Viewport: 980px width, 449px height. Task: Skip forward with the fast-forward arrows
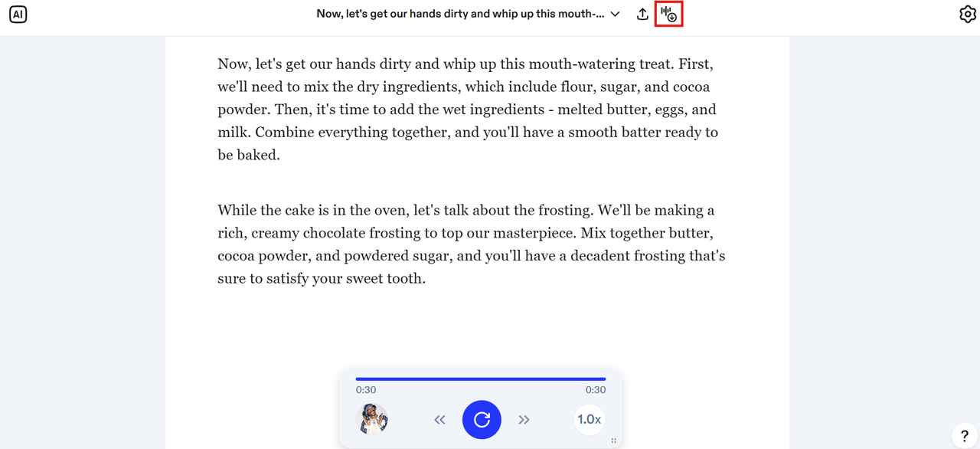point(524,420)
